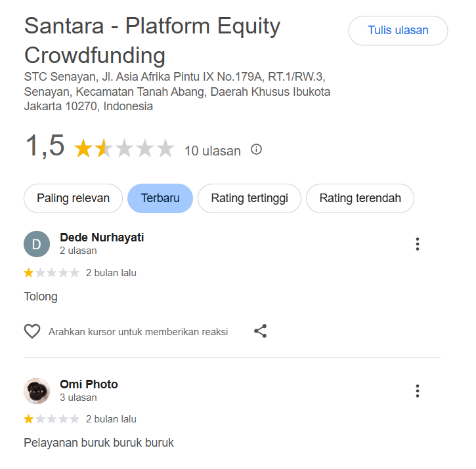Image resolution: width=476 pixels, height=469 pixels.
Task: Open Dede Nurhayati's profile name link
Action: point(102,237)
